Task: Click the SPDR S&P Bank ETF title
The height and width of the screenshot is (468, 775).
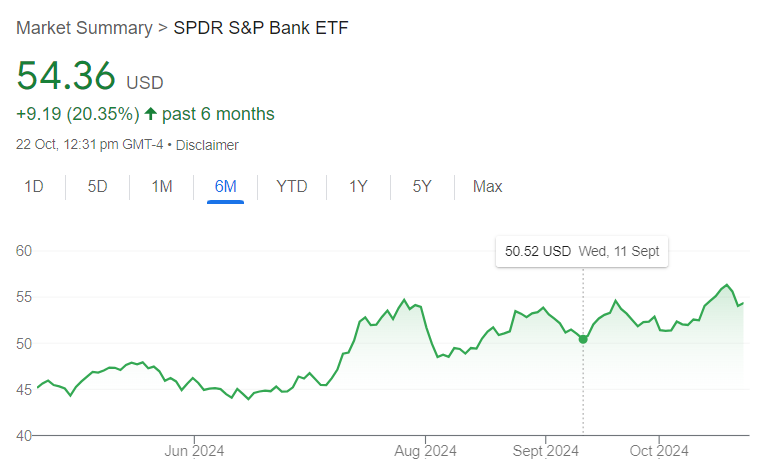Action: pos(261,27)
